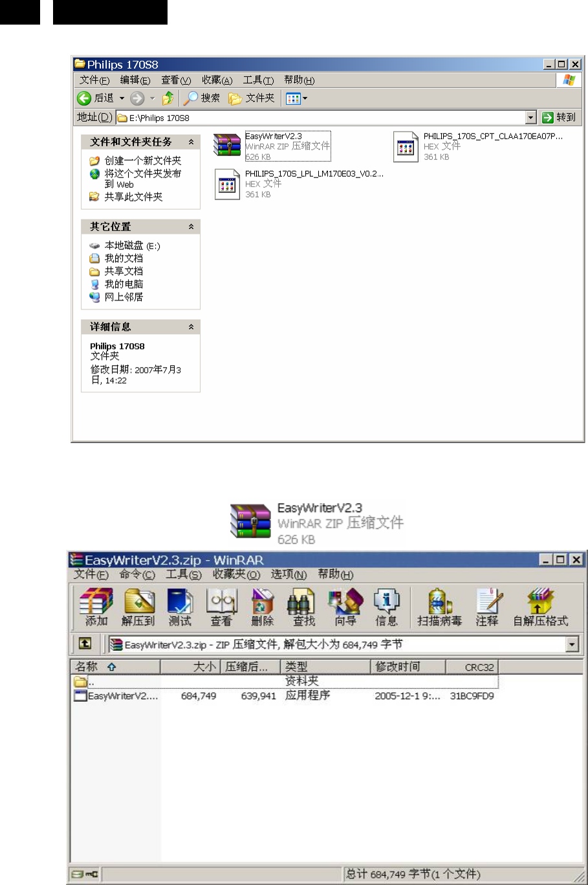This screenshot has width=588, height=885.
Task: Select PHILIPS_170S_LPL_LM170E03 HEX file
Action: pos(299,184)
